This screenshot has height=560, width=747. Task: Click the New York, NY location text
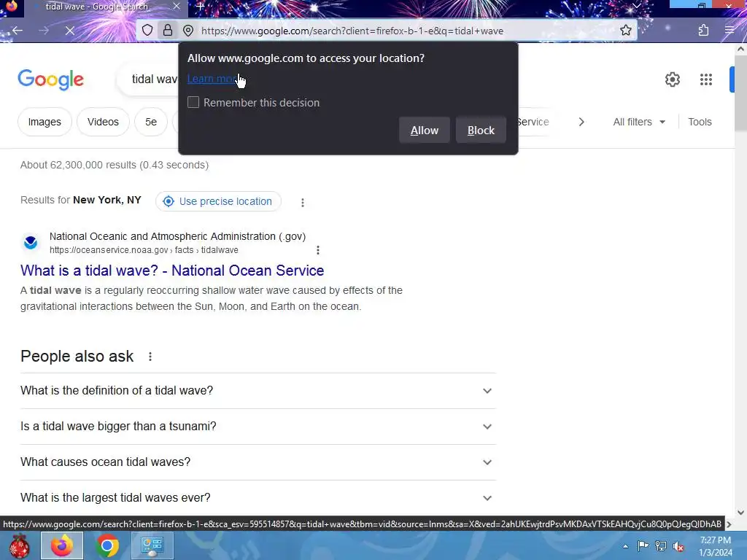(107, 200)
